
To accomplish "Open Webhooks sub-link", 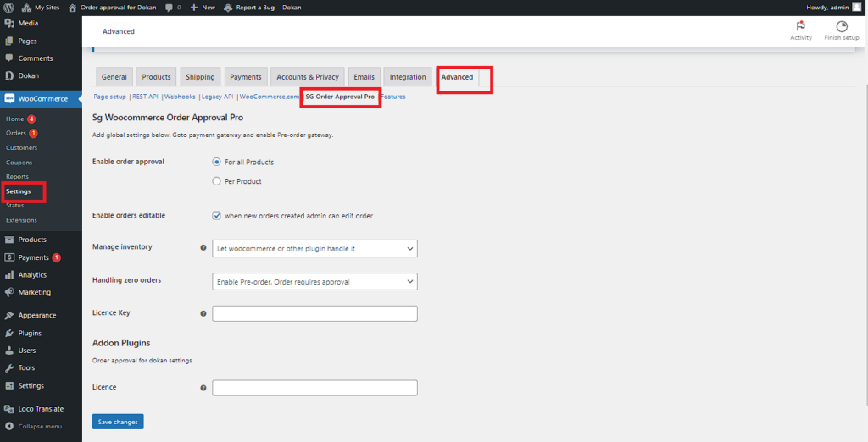I will (180, 97).
